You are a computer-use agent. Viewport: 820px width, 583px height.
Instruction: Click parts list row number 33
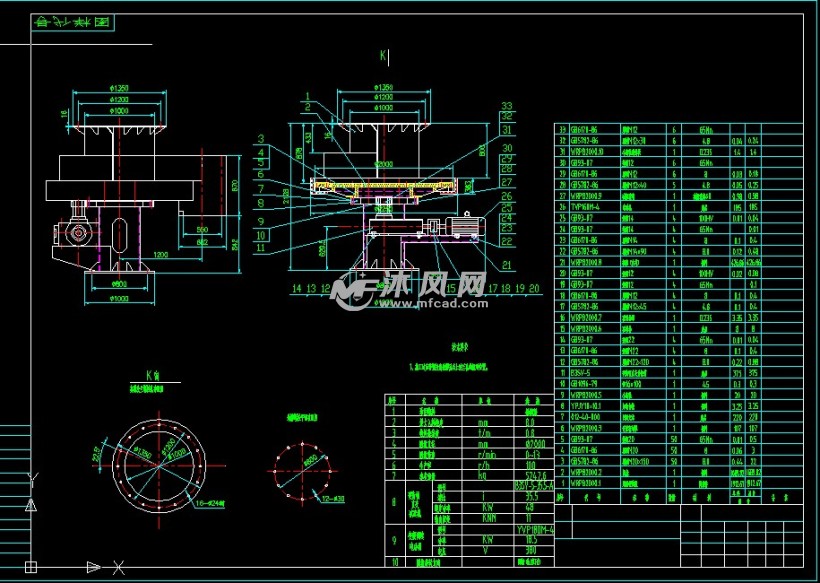(x=561, y=130)
